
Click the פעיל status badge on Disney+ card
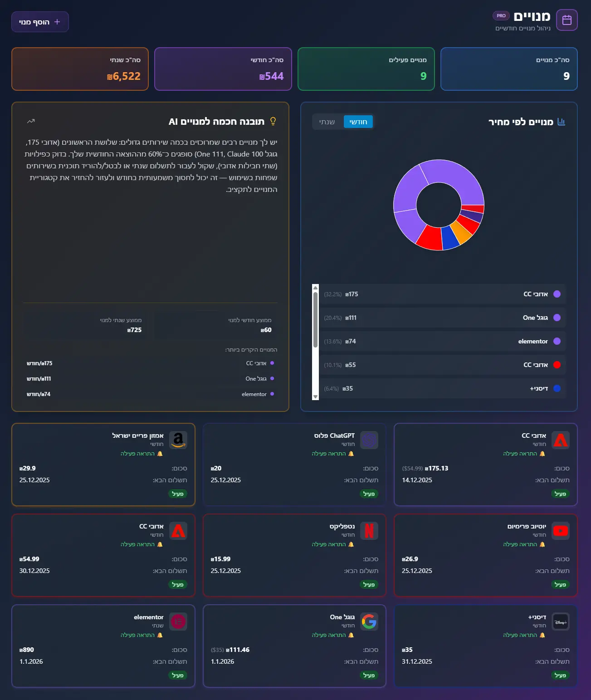tap(560, 675)
